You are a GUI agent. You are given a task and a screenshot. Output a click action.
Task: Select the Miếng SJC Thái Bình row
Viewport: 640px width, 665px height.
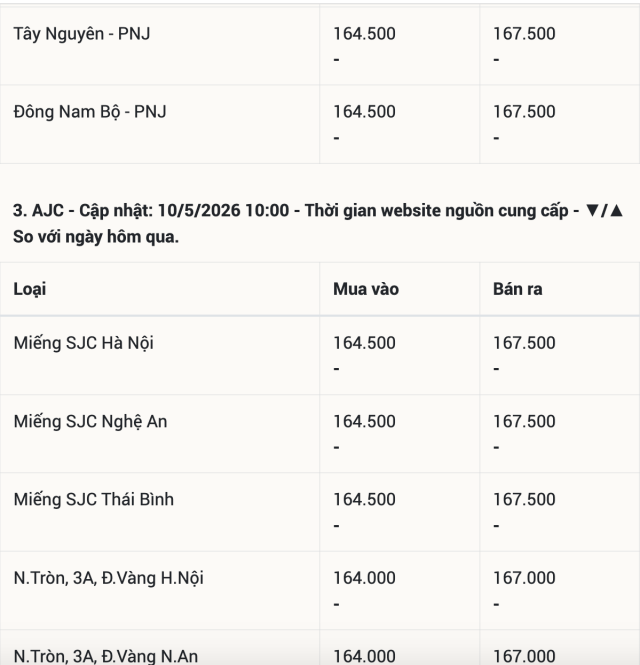[320, 512]
